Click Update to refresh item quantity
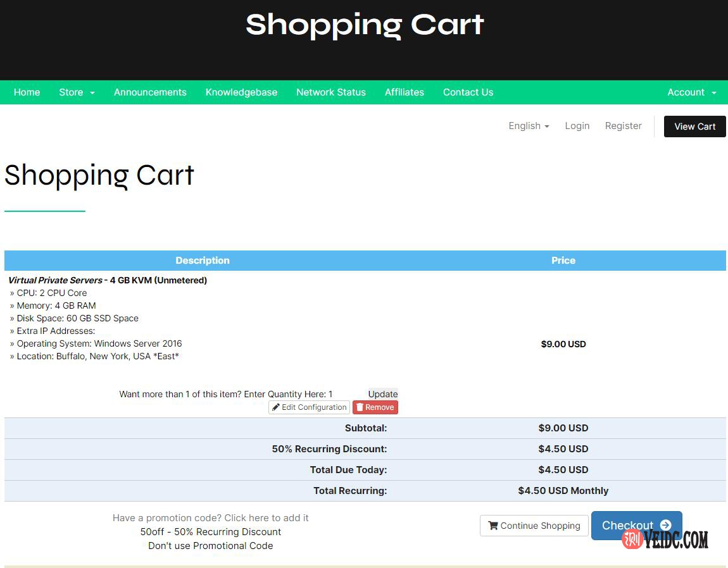The height and width of the screenshot is (568, 728). click(382, 393)
